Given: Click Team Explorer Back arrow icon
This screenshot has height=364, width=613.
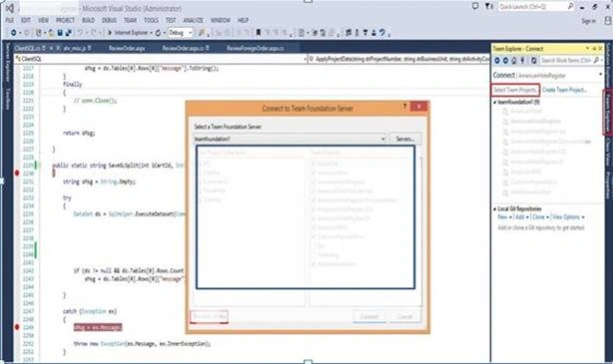Looking at the screenshot, I should tap(497, 61).
